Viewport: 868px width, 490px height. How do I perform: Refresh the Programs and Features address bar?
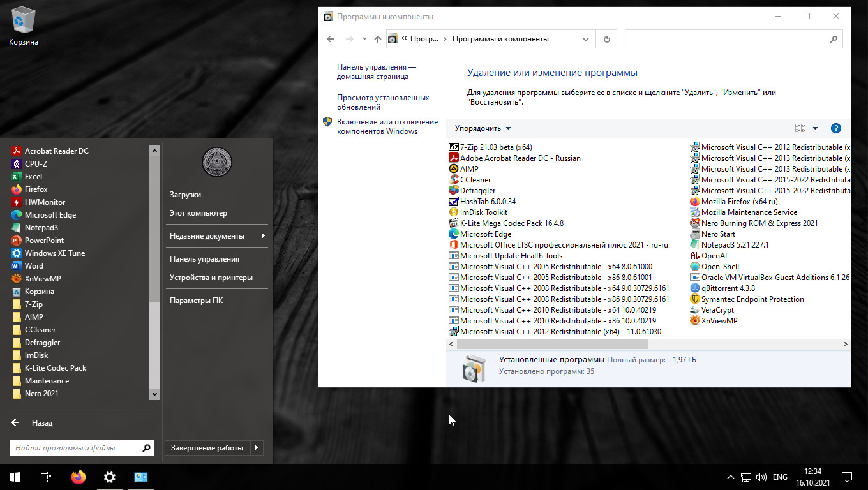(606, 39)
